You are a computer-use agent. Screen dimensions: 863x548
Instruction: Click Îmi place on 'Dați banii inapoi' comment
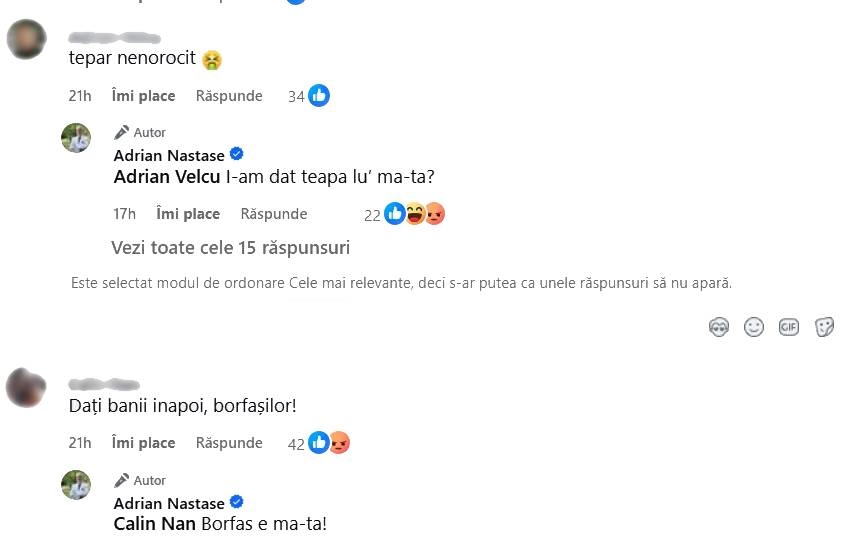[144, 442]
